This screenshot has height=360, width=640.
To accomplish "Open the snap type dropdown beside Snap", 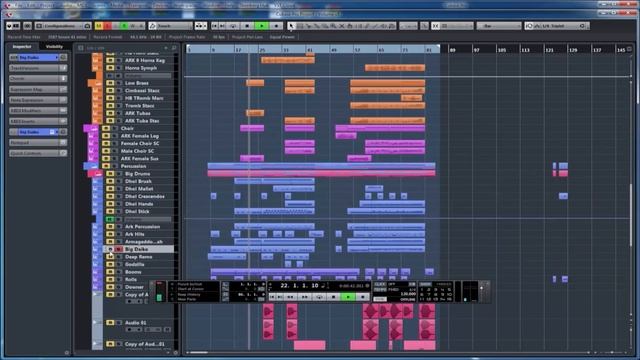I will click(456, 26).
